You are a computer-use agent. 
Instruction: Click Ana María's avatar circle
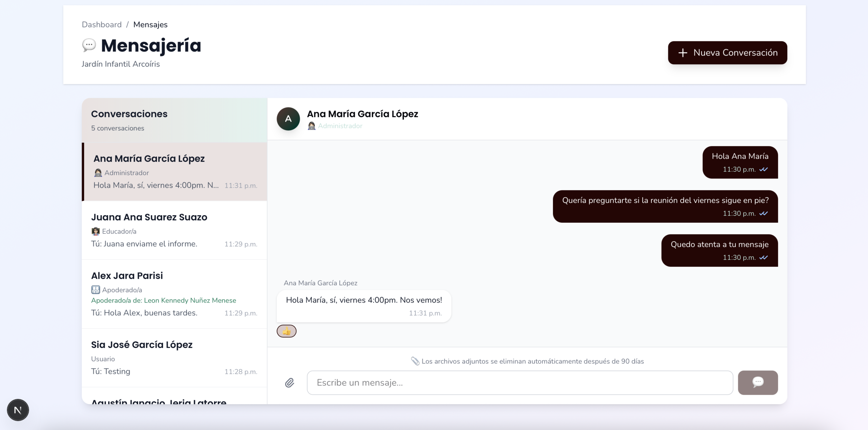click(288, 119)
